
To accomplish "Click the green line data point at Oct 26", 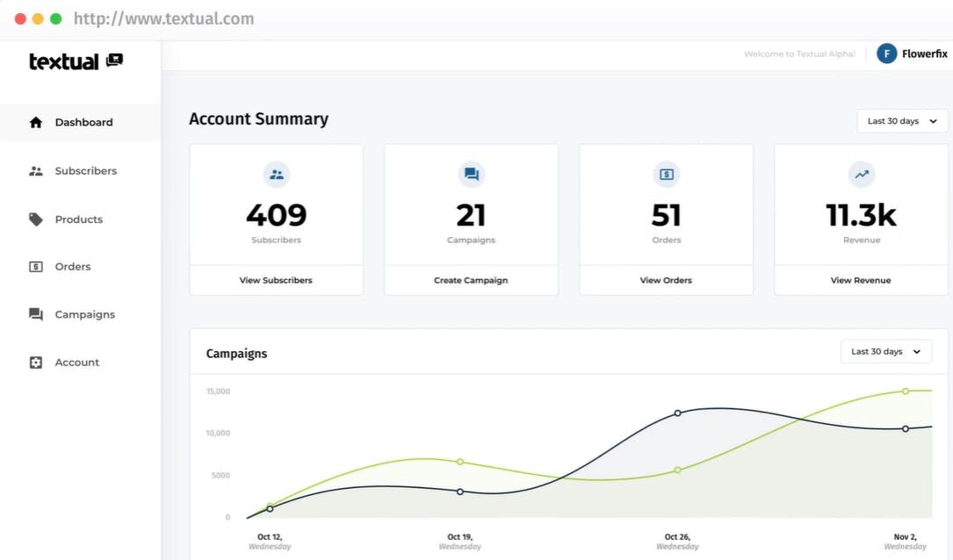I will tap(678, 470).
